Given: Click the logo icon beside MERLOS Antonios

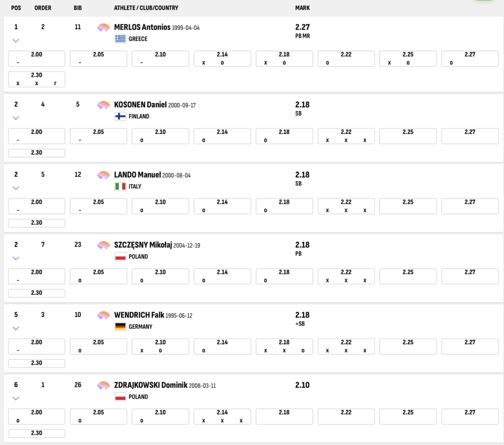Looking at the screenshot, I should click(103, 28).
